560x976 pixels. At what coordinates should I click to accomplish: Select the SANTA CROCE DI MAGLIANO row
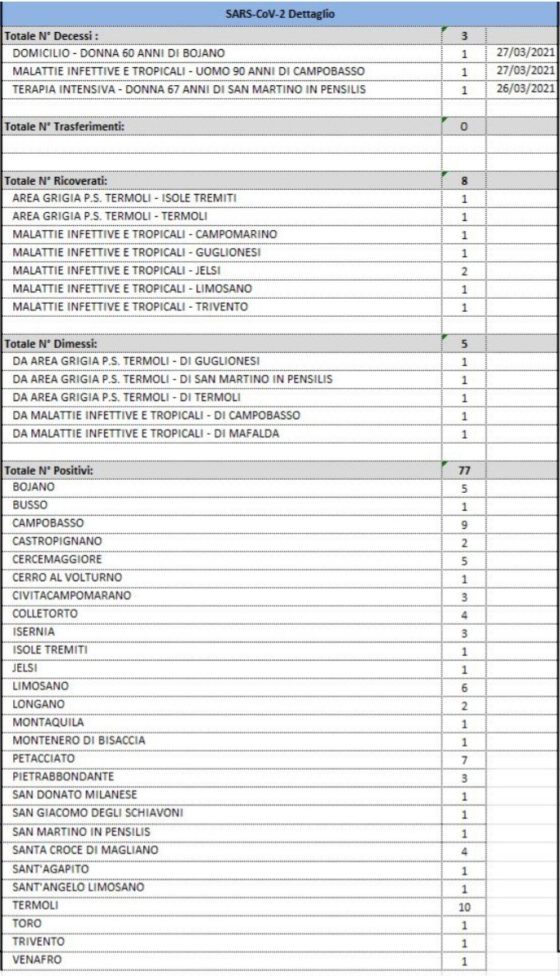click(279, 851)
